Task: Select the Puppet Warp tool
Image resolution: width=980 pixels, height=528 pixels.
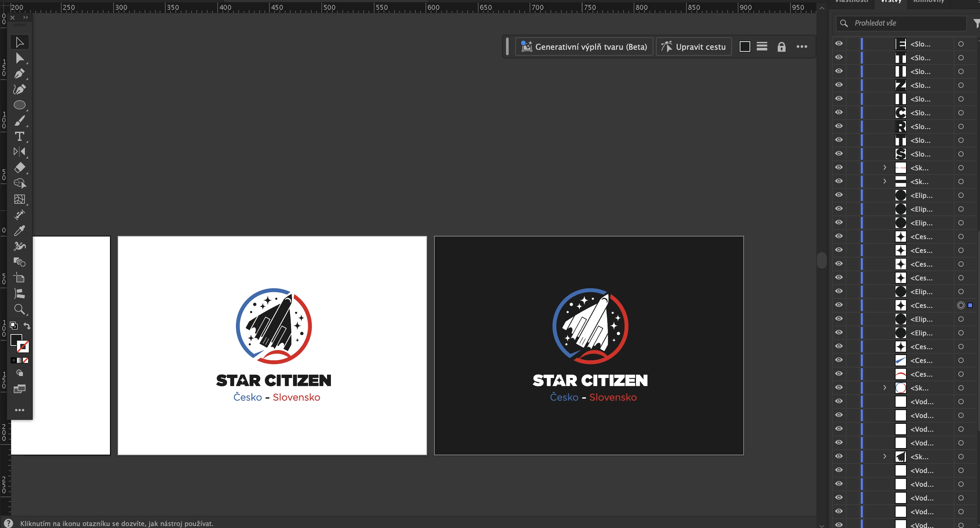Action: click(19, 246)
